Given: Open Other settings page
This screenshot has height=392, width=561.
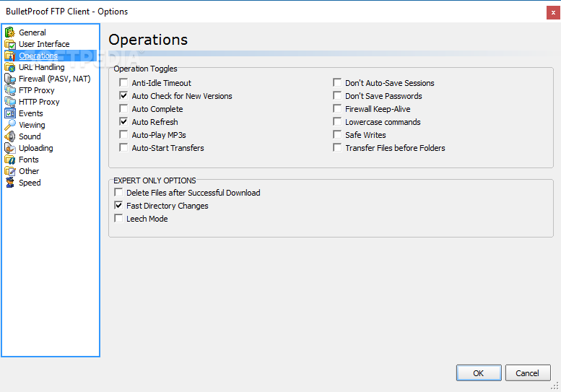Looking at the screenshot, I should point(29,171).
